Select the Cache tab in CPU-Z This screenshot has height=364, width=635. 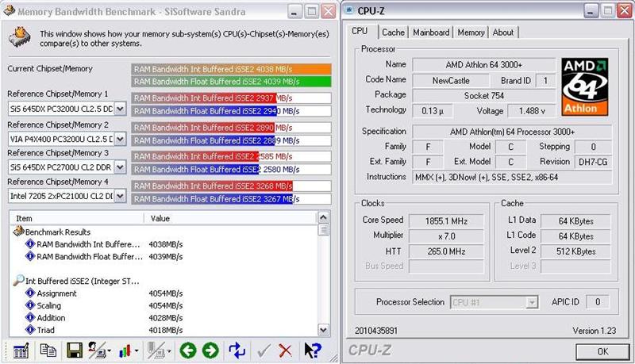[x=392, y=33]
